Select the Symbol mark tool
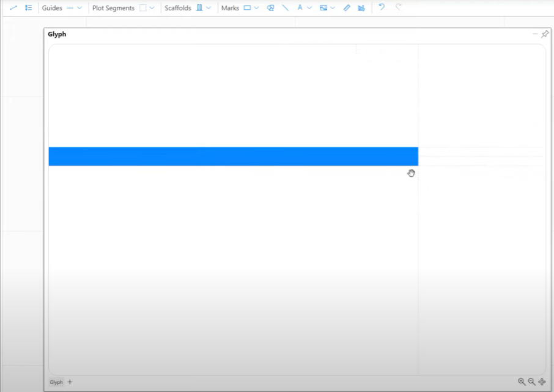Screen dimensions: 554x392 click(x=270, y=8)
